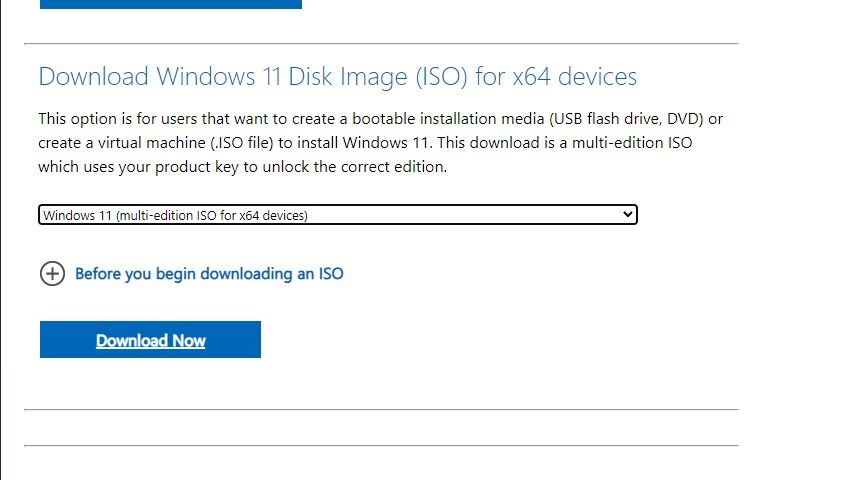This screenshot has width=865, height=480.
Task: Click the vertical border on the left edge
Action: point(2,240)
